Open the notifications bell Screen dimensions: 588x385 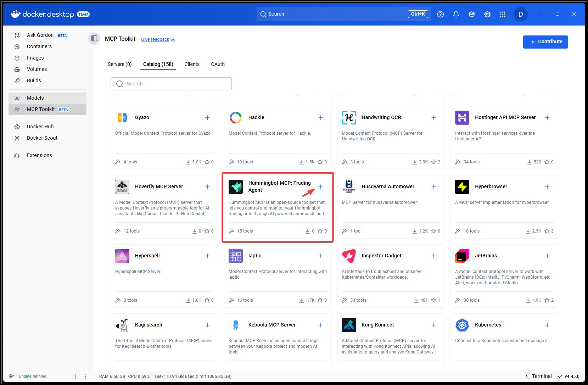tap(456, 14)
